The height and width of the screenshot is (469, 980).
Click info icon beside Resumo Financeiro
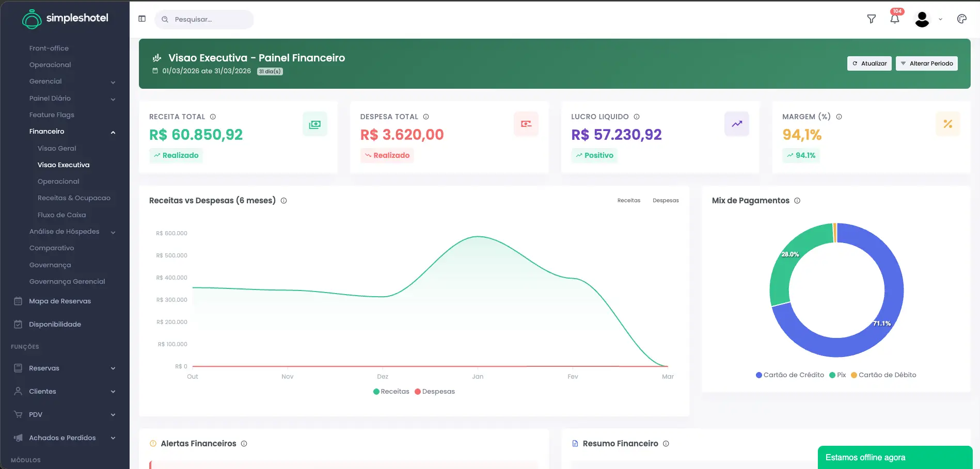tap(666, 444)
